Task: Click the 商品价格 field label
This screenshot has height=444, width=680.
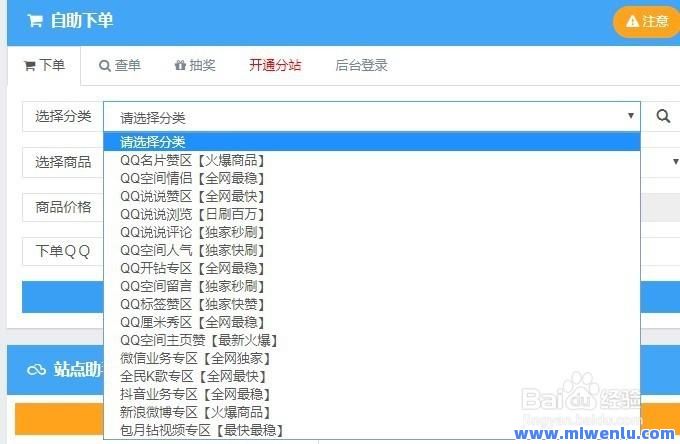Action: (x=63, y=207)
